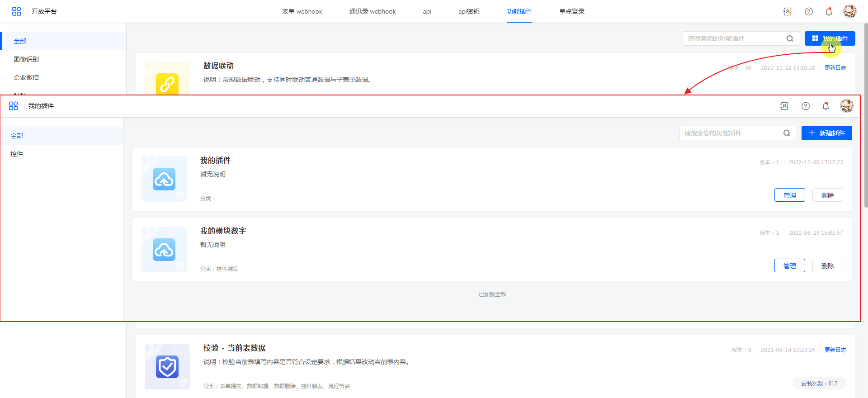
Task: Click the 校验 shield plugin icon
Action: pyautogui.click(x=167, y=366)
